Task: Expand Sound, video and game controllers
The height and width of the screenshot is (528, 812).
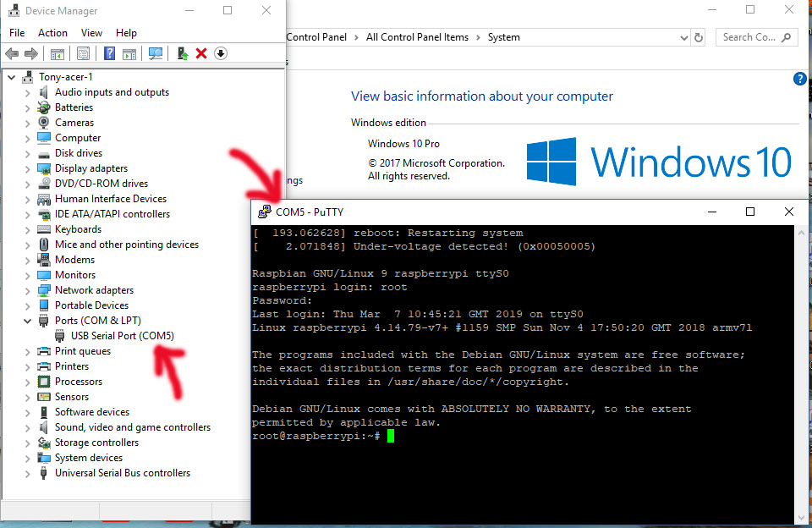Action: click(27, 428)
